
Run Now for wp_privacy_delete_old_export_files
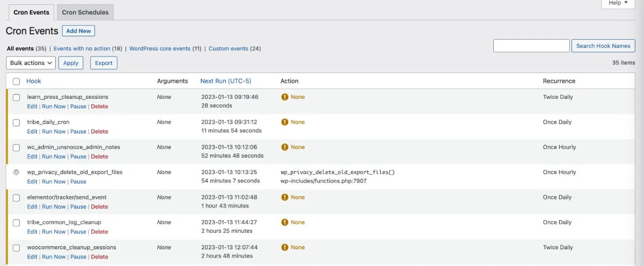click(54, 182)
